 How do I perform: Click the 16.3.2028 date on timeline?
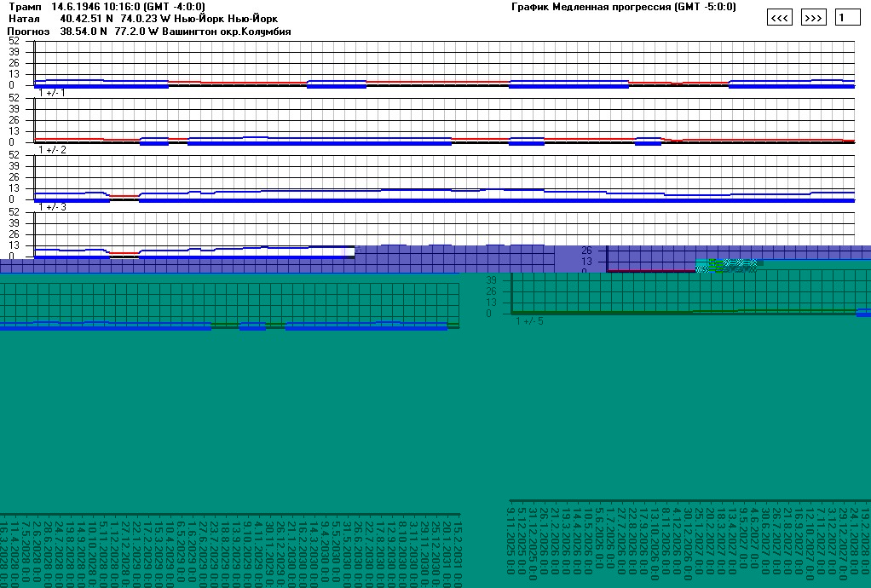(x=3, y=550)
